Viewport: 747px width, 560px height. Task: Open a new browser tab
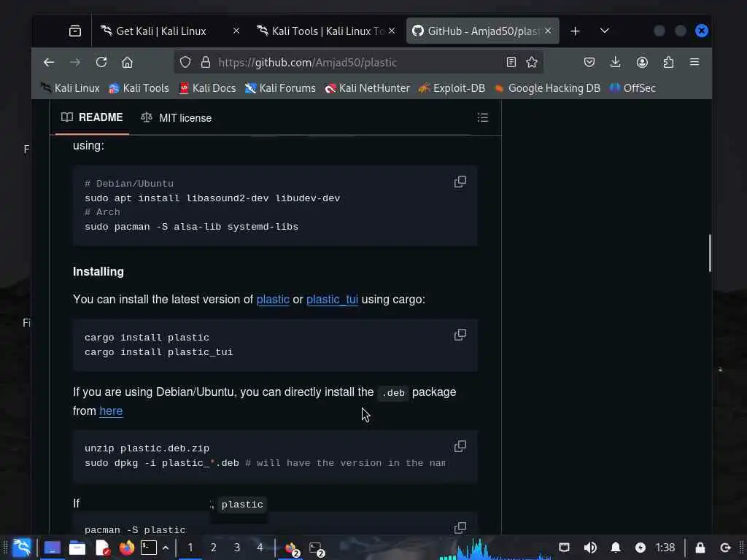pos(575,31)
